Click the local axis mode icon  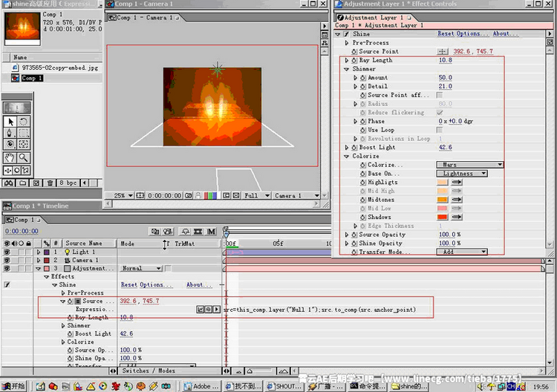(8, 171)
